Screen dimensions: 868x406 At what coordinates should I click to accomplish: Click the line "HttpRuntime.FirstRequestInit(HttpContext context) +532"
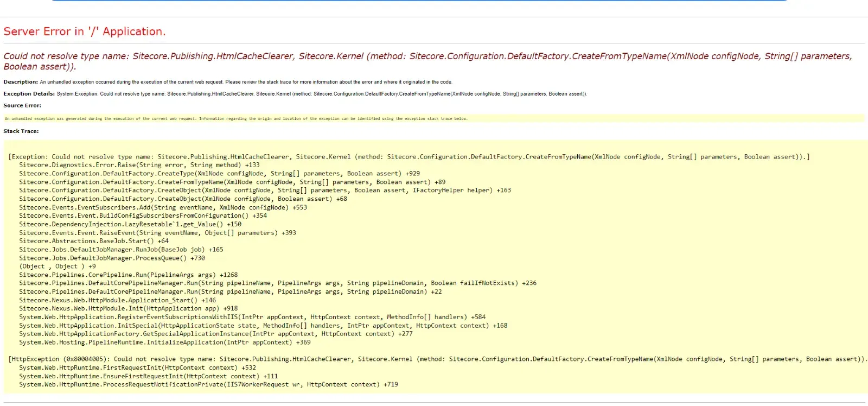[137, 368]
